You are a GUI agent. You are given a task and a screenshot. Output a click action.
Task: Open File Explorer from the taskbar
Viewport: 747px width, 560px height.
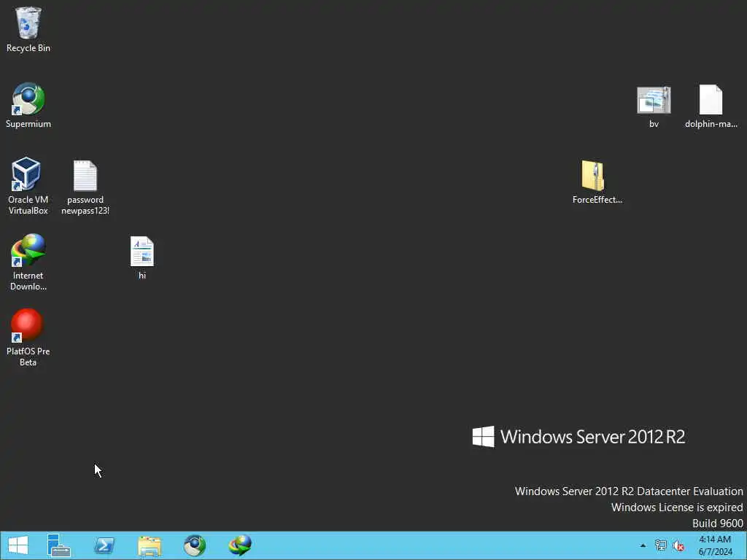point(149,545)
